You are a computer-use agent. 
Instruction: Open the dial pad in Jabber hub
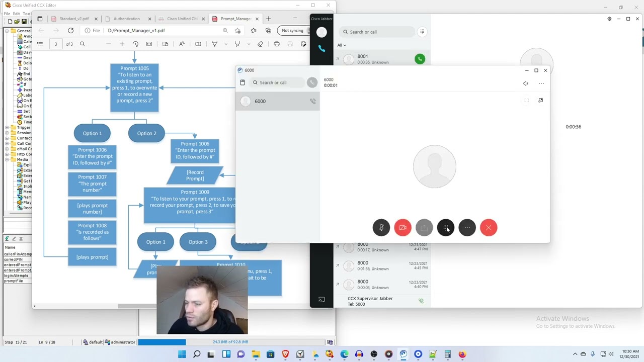422,32
